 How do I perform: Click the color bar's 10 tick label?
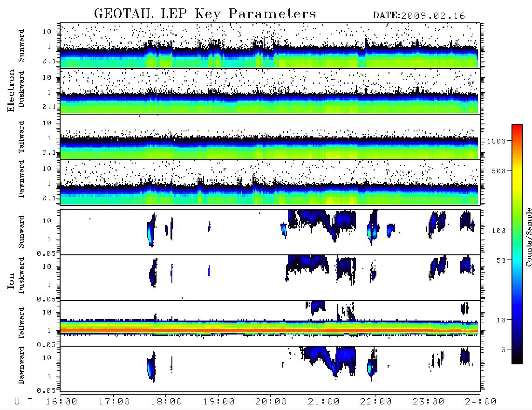(501, 320)
